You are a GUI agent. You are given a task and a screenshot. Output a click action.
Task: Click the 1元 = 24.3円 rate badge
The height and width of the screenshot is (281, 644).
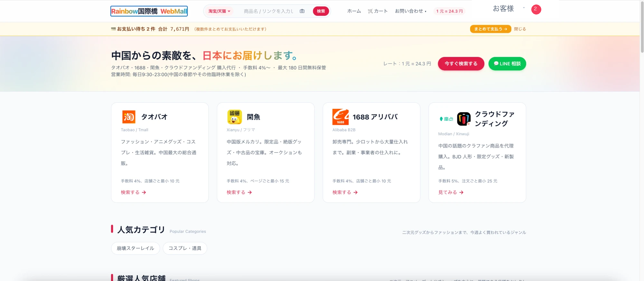pyautogui.click(x=449, y=11)
